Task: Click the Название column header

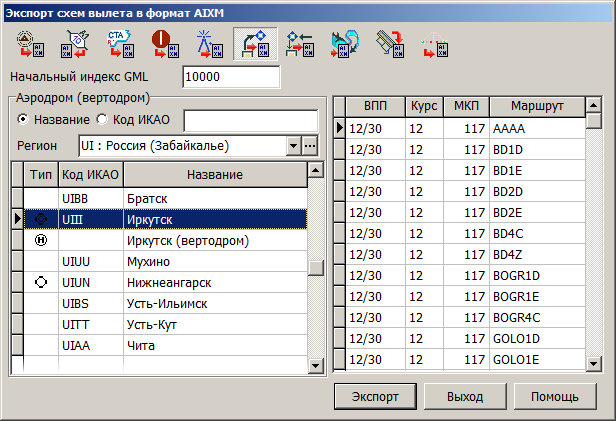Action: tap(215, 174)
